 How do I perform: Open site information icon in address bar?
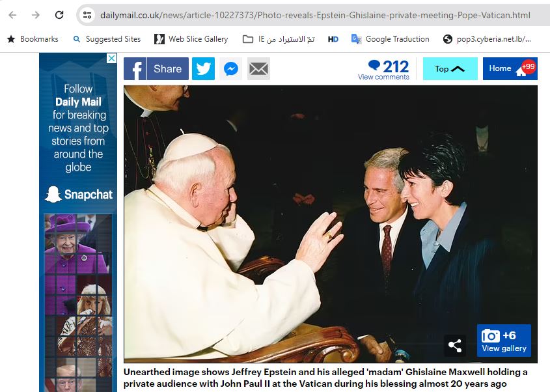click(87, 15)
